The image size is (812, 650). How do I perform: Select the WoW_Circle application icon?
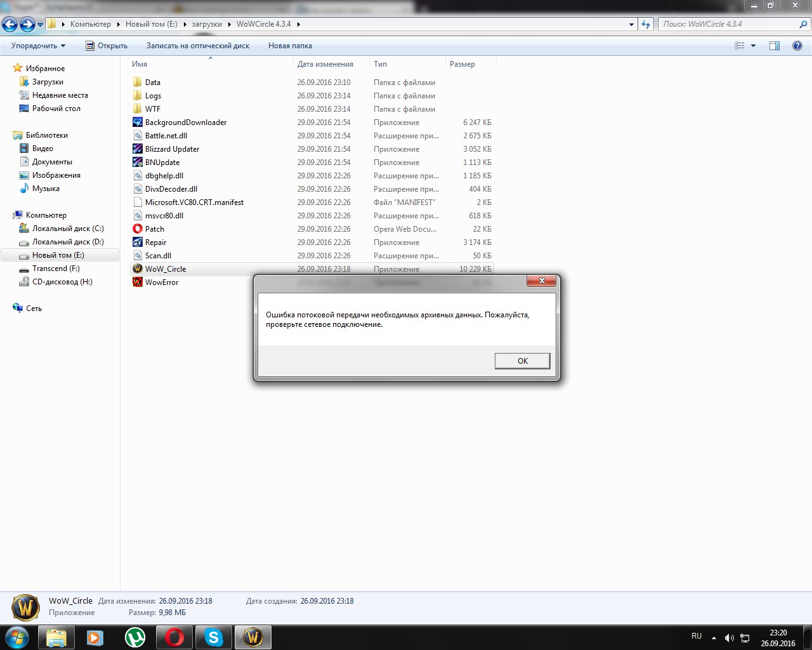138,269
